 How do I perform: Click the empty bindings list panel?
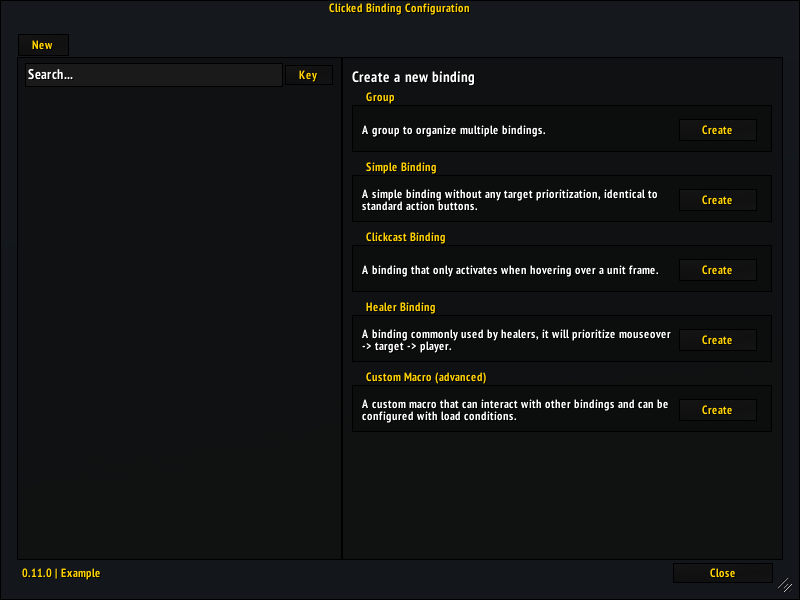[x=180, y=320]
